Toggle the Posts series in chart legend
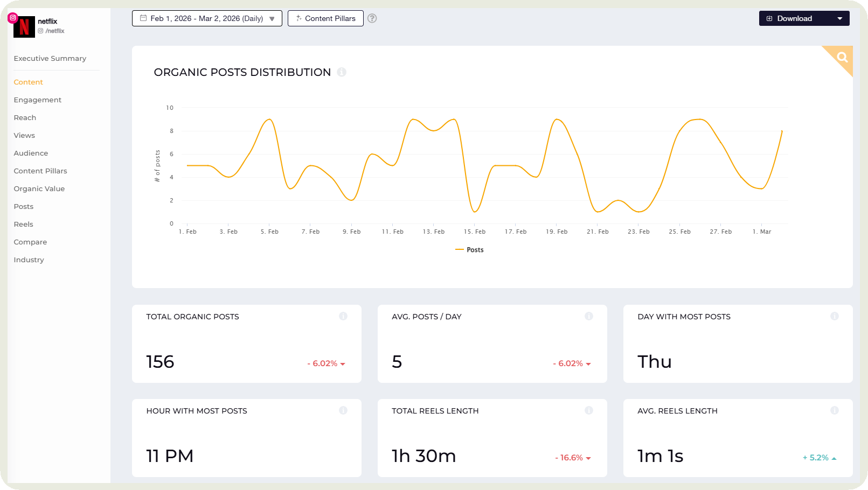This screenshot has height=490, width=868. pos(469,250)
